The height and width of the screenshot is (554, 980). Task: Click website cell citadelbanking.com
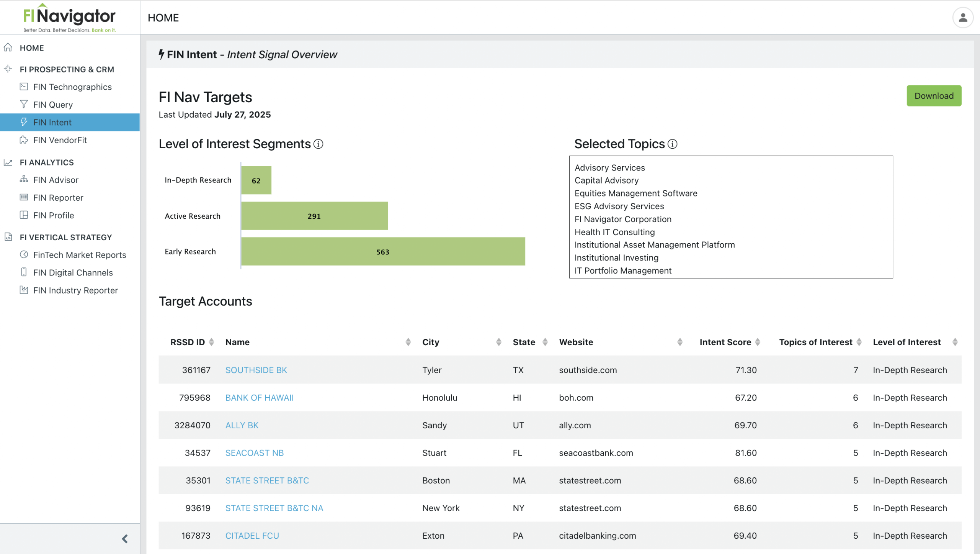[x=598, y=536]
